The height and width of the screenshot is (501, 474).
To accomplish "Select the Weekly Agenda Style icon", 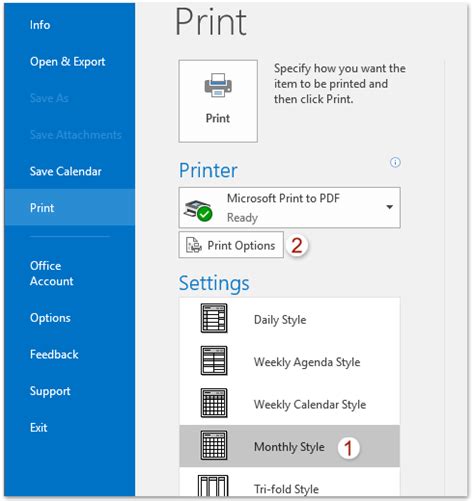I will pos(214,360).
